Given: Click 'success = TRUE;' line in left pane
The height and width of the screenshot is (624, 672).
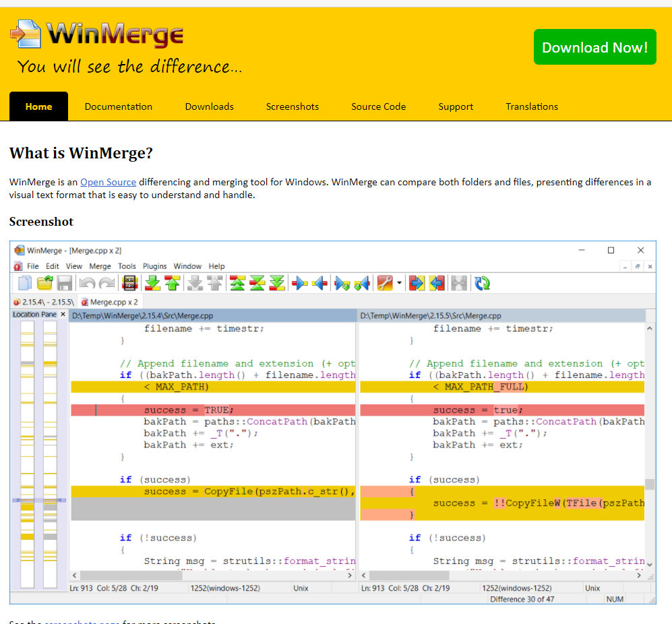Looking at the screenshot, I should 213,410.
